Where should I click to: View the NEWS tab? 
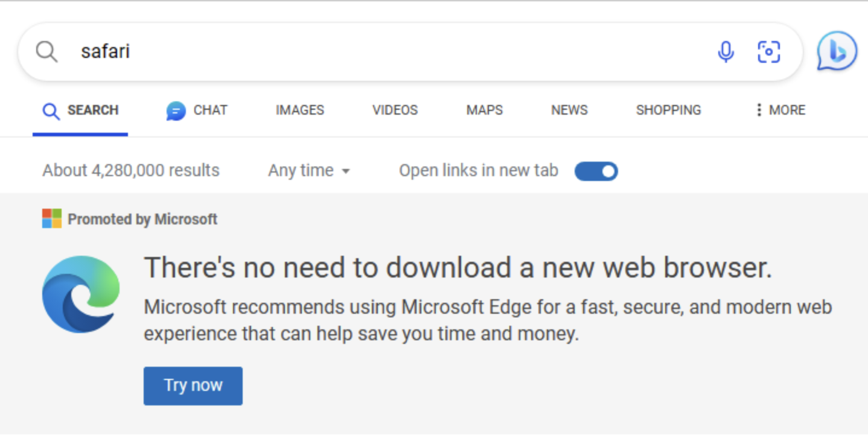pos(569,110)
